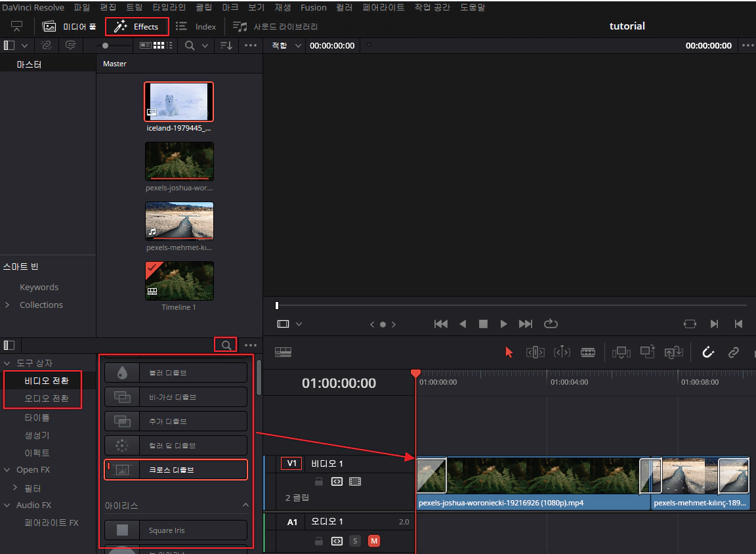Open the Effects panel button

137,26
